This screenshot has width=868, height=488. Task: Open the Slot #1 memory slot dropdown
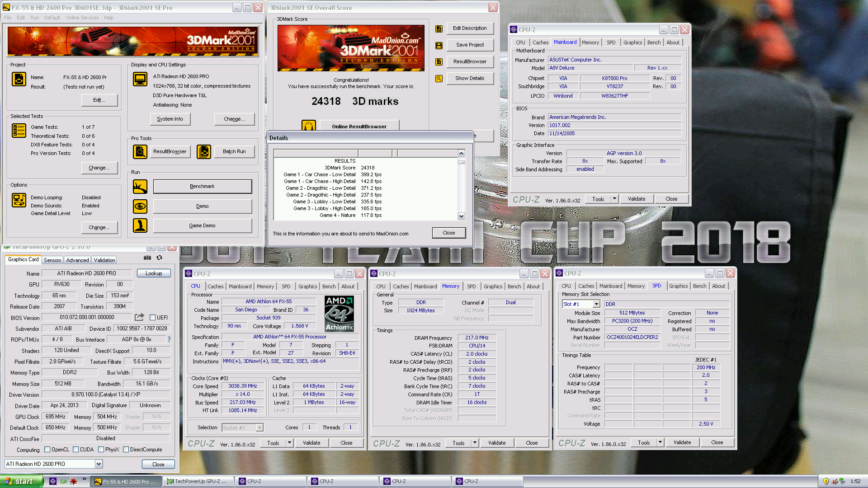[596, 304]
